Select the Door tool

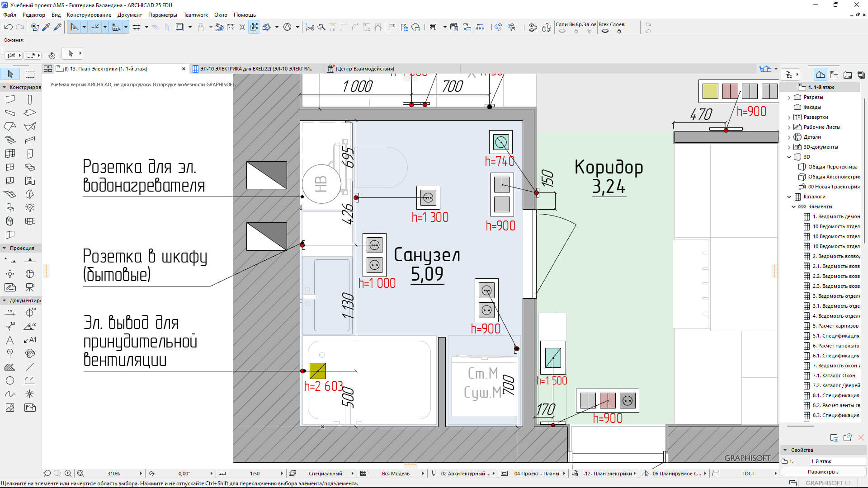click(30, 154)
